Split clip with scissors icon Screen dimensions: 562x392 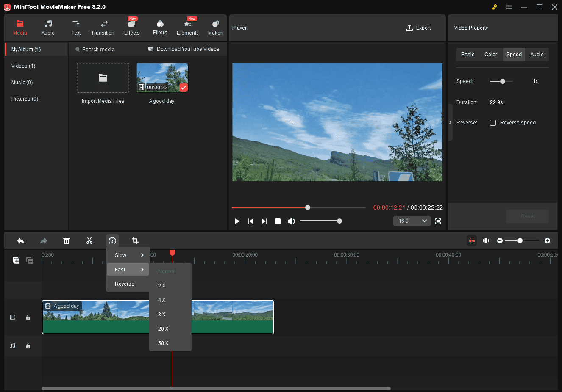click(89, 240)
